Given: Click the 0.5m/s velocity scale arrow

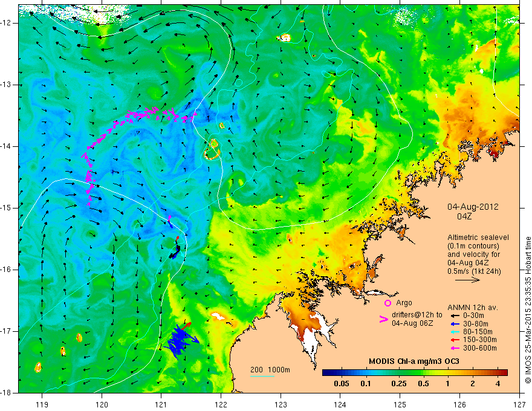Looking at the screenshot, I should pos(467,280).
